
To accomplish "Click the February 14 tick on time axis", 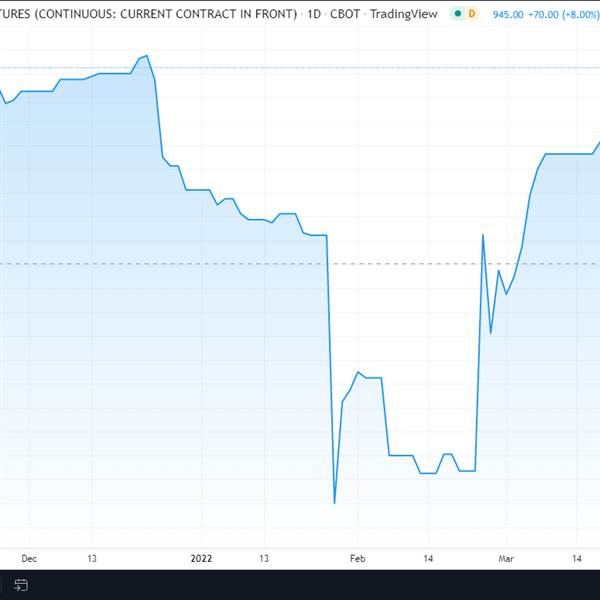I will pos(428,558).
